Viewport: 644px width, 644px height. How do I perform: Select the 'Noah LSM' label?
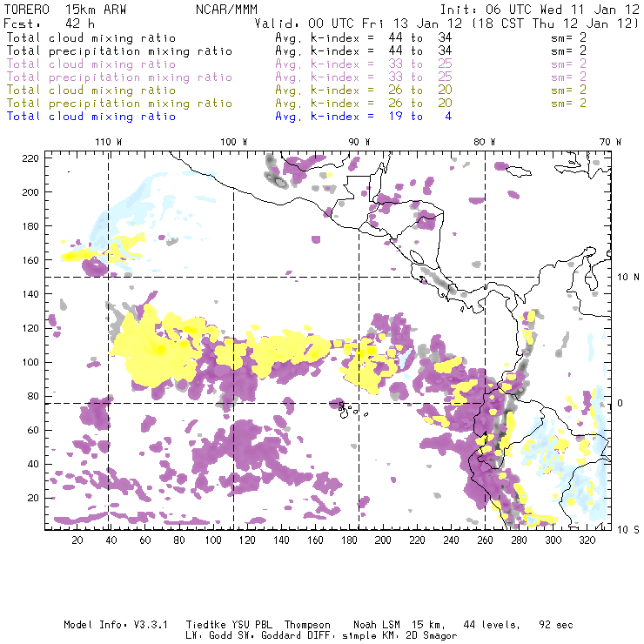377,625
